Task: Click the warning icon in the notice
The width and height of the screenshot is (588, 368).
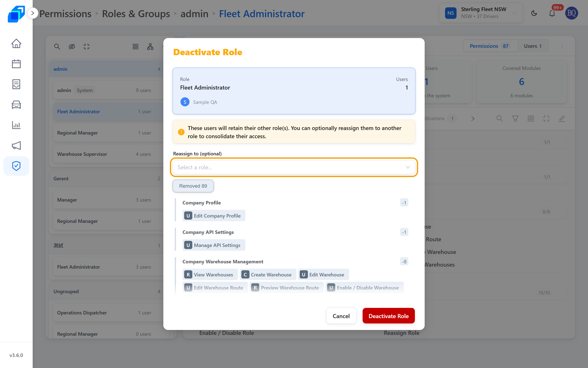Action: [181, 132]
